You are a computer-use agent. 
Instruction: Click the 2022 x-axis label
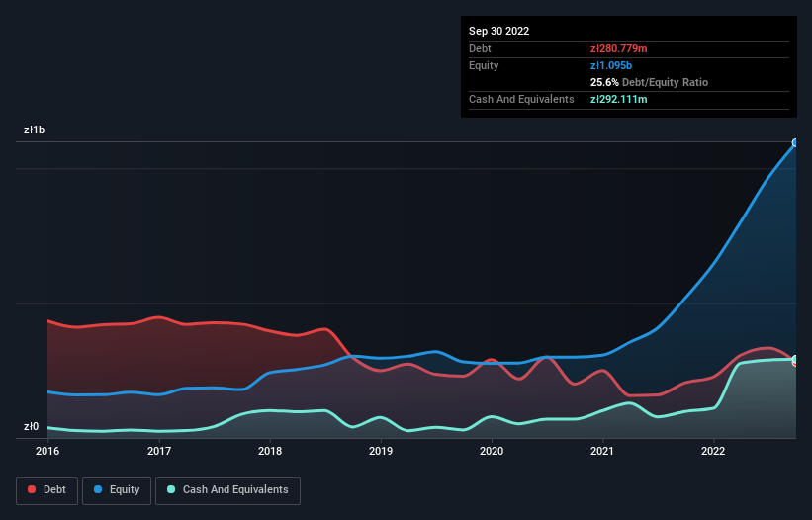click(713, 451)
